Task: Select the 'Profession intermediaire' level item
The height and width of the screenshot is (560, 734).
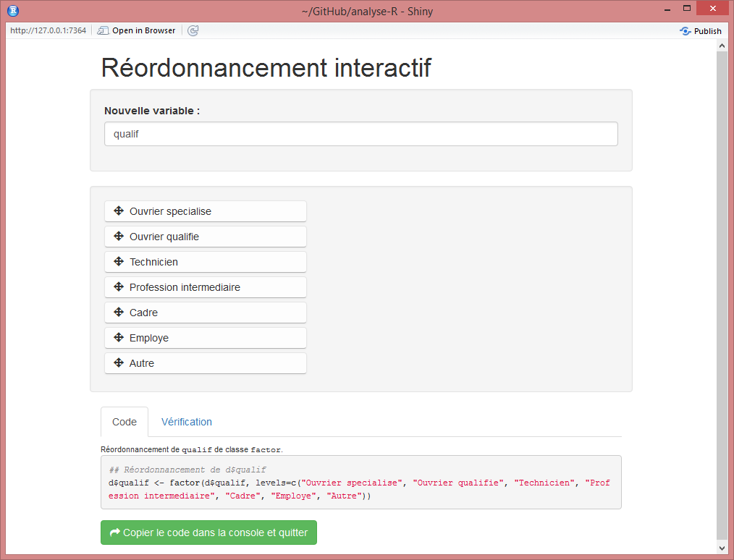Action: pyautogui.click(x=206, y=287)
